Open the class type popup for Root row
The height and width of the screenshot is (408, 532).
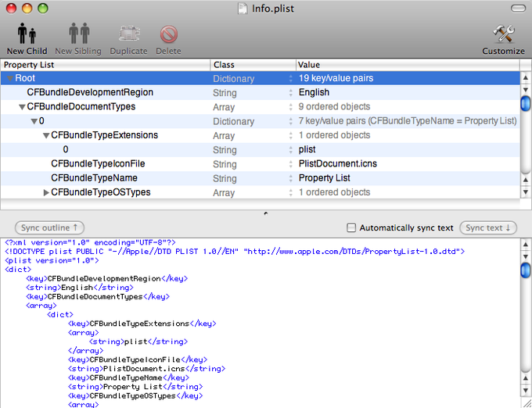point(290,79)
